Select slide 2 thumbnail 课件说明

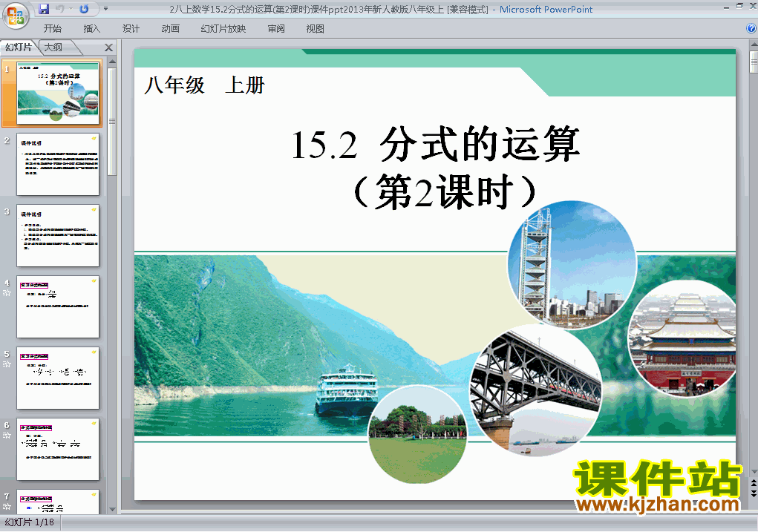pos(58,164)
